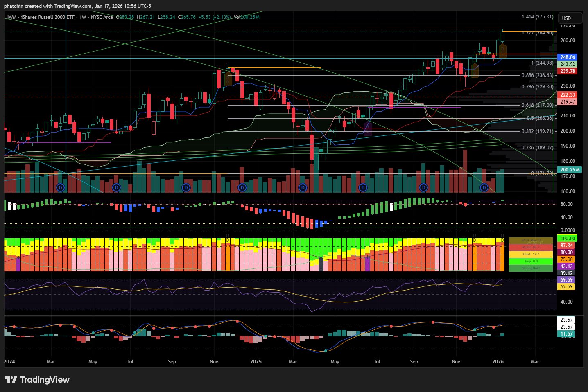Click the purple 43.13 indicator label

pyautogui.click(x=568, y=266)
